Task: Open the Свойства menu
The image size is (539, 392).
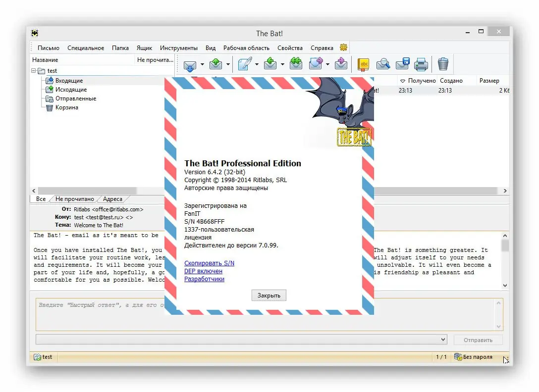Action: pyautogui.click(x=290, y=48)
